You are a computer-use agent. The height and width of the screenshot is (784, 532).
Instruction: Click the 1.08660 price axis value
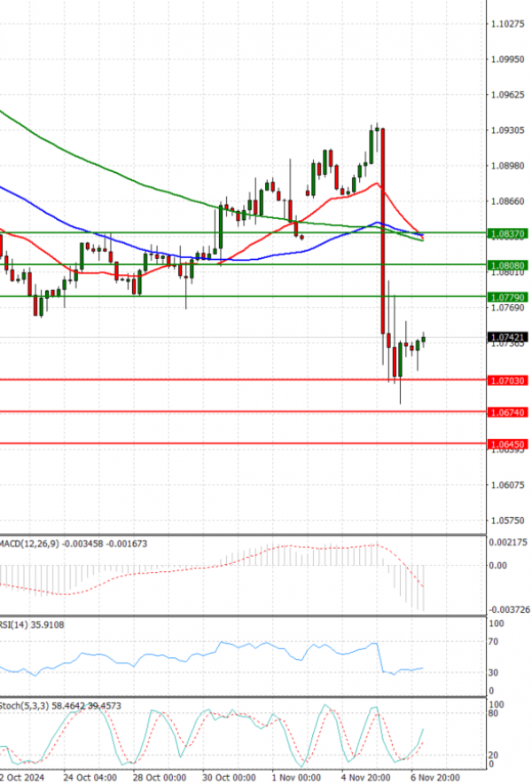(508, 201)
